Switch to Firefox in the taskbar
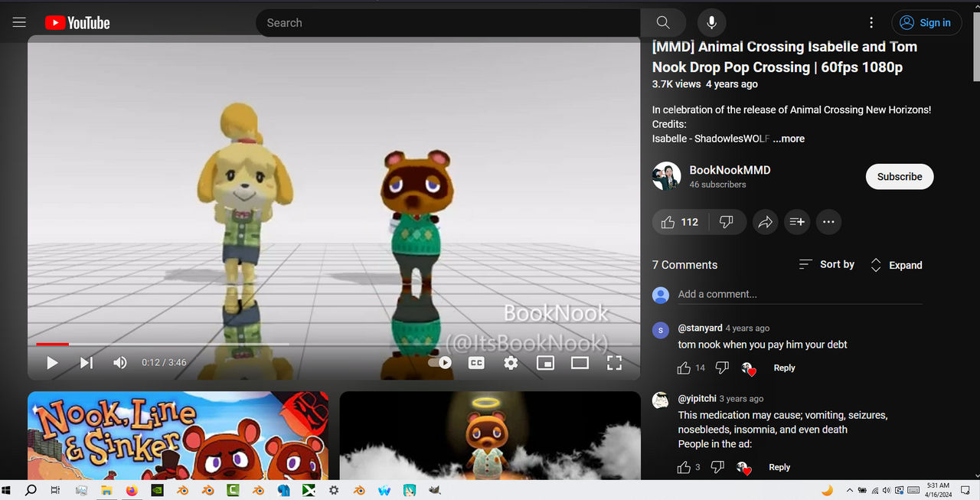Image resolution: width=980 pixels, height=500 pixels. point(132,490)
